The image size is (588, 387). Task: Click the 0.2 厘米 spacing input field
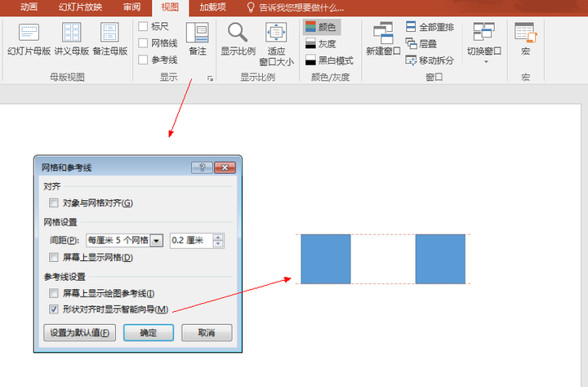coord(191,240)
